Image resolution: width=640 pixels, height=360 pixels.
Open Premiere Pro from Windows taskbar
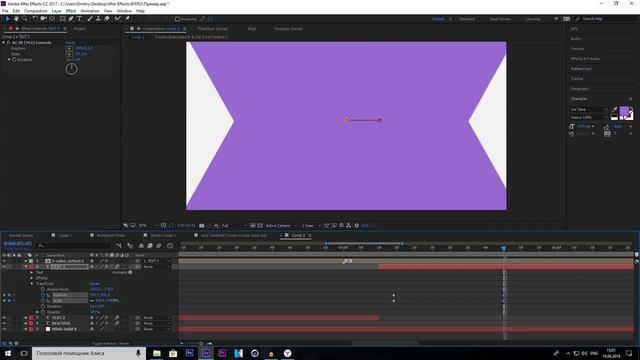[222, 353]
